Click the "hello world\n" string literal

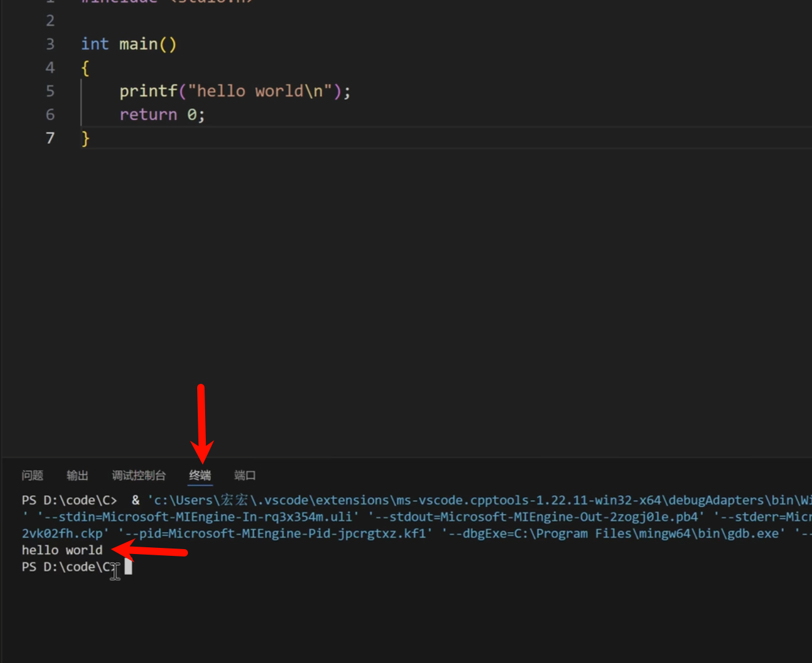click(x=260, y=91)
